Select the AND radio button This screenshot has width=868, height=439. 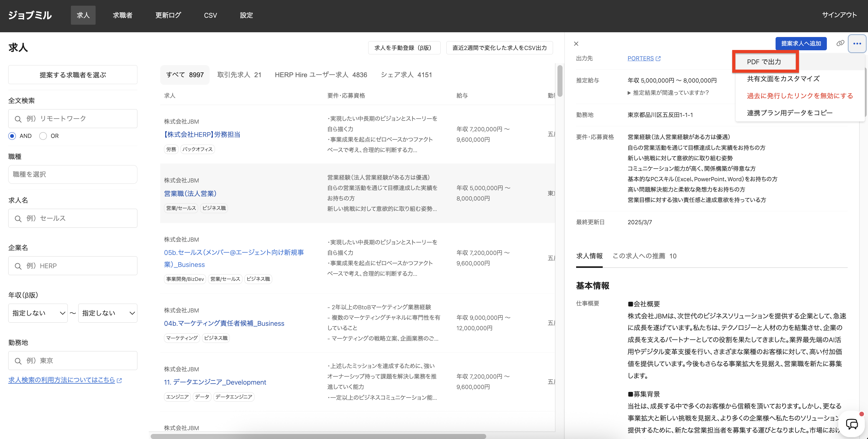[x=12, y=136]
